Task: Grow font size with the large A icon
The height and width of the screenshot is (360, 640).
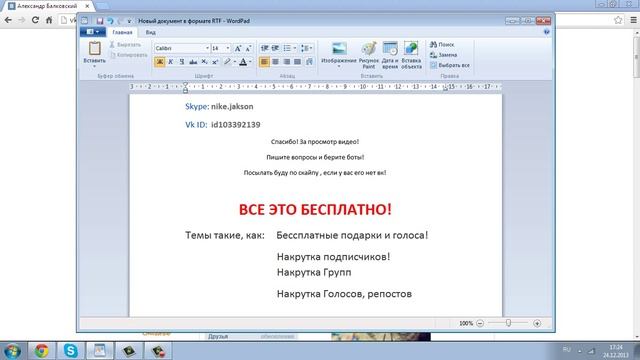Action: tap(238, 48)
